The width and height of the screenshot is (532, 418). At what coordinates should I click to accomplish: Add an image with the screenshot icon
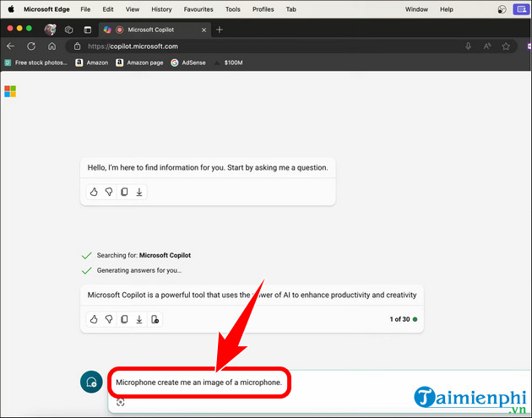tap(121, 403)
